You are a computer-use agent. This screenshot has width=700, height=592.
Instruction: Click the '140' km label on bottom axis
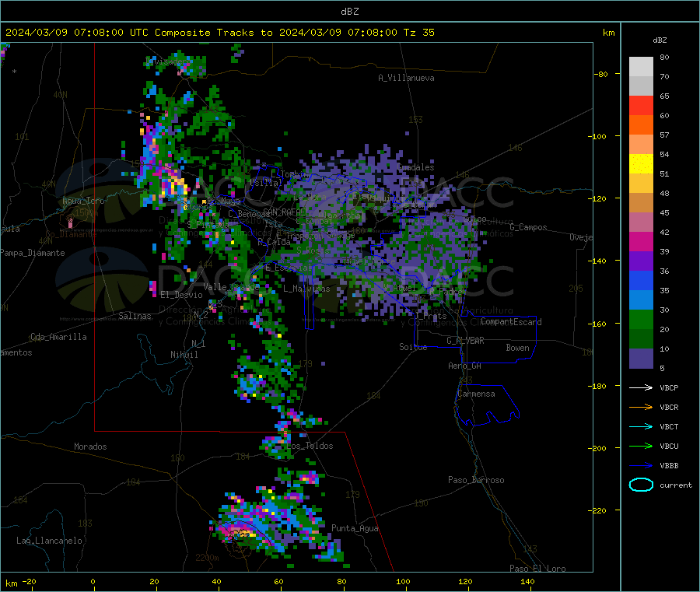[x=527, y=582]
